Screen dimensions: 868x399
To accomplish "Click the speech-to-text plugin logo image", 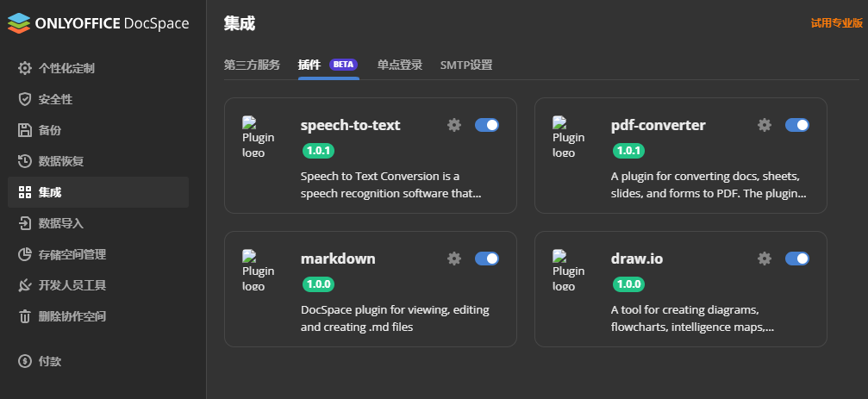I will pyautogui.click(x=259, y=137).
